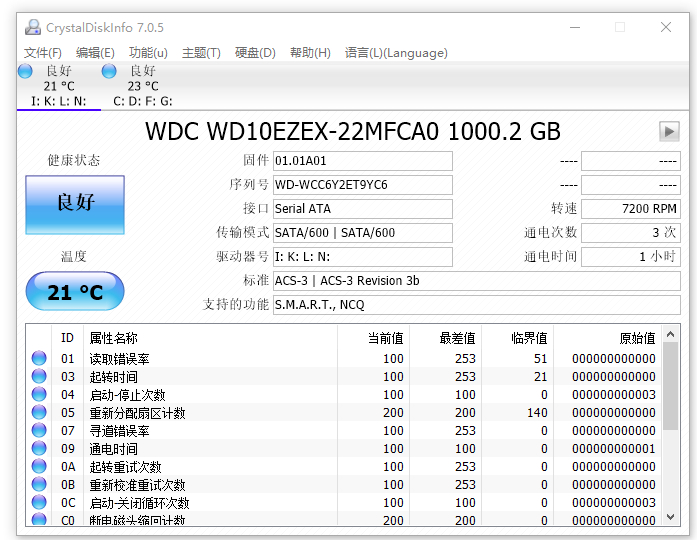Click the threshold value 140 in row 05
This screenshot has width=697, height=540.
pos(537,412)
